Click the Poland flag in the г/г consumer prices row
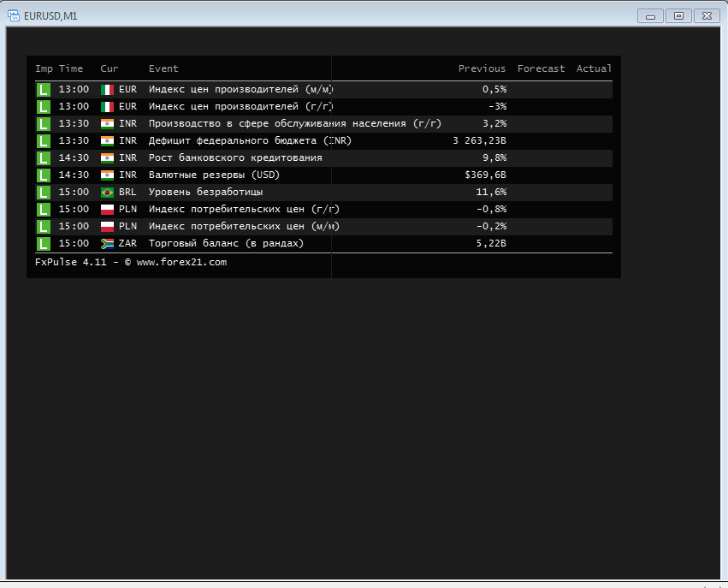Screen dimensions: 728x588 click(x=107, y=210)
